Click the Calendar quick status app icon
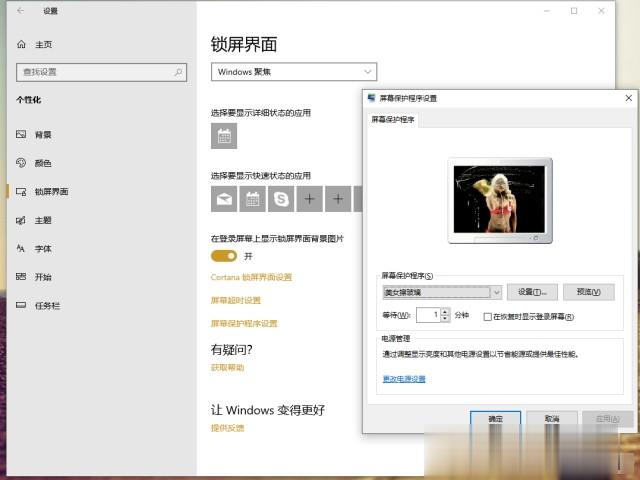The height and width of the screenshot is (480, 640). click(253, 199)
